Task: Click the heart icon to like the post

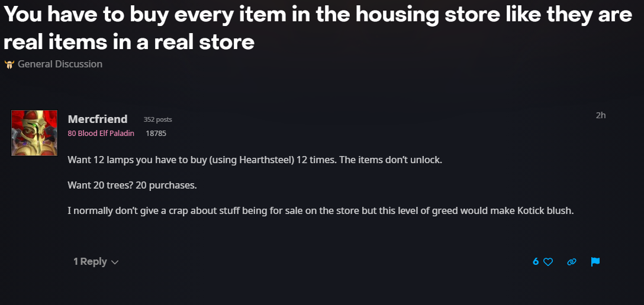Action: (548, 261)
